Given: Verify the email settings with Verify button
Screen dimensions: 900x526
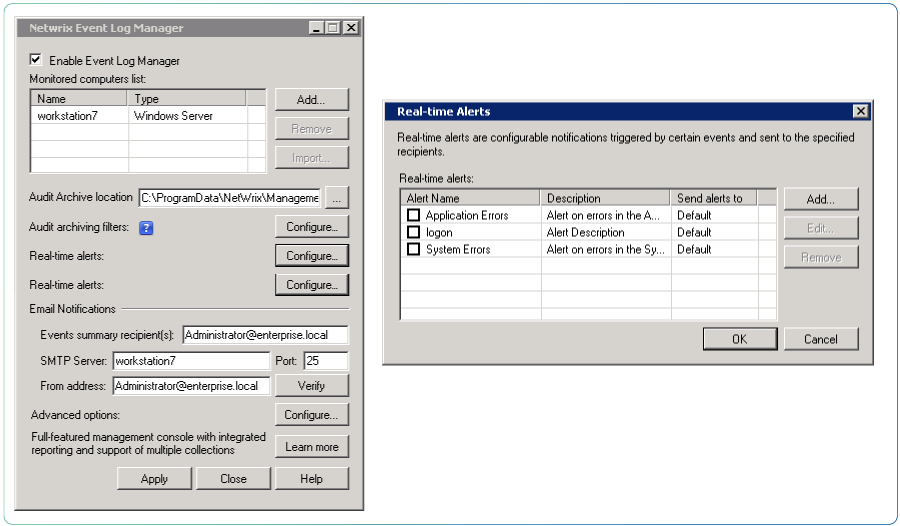Looking at the screenshot, I should click(311, 386).
